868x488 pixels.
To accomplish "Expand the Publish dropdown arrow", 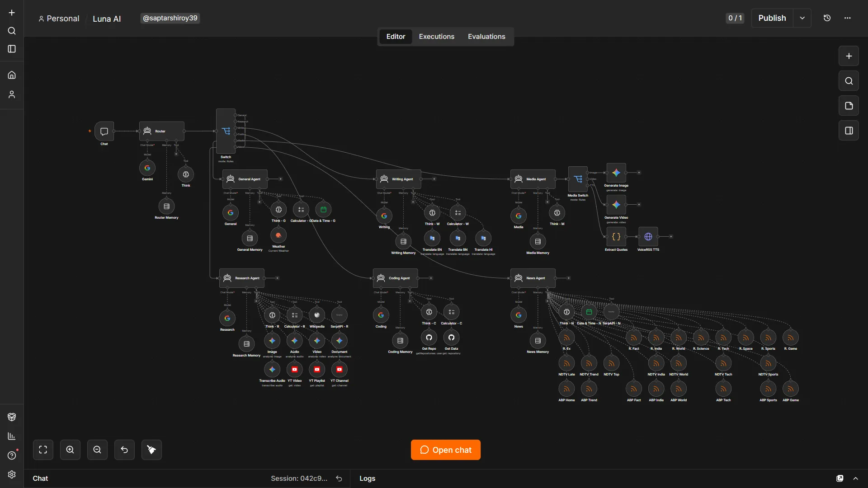I will click(x=802, y=18).
